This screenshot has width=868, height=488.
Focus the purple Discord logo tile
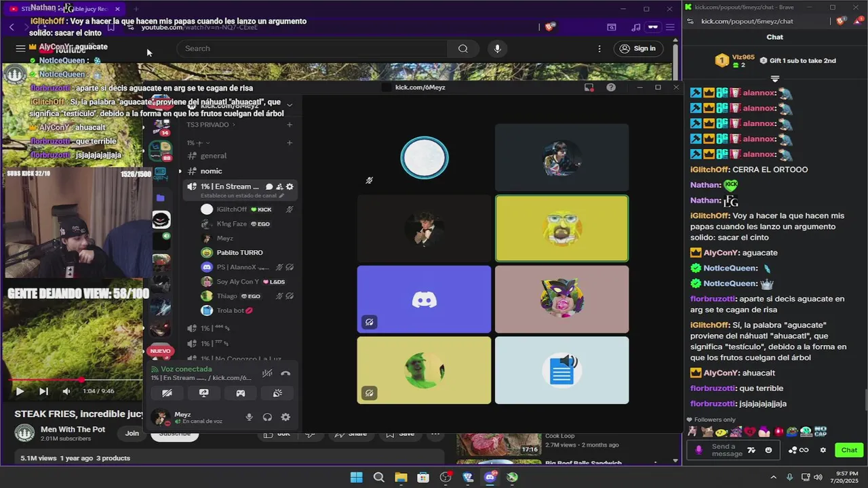[424, 300]
